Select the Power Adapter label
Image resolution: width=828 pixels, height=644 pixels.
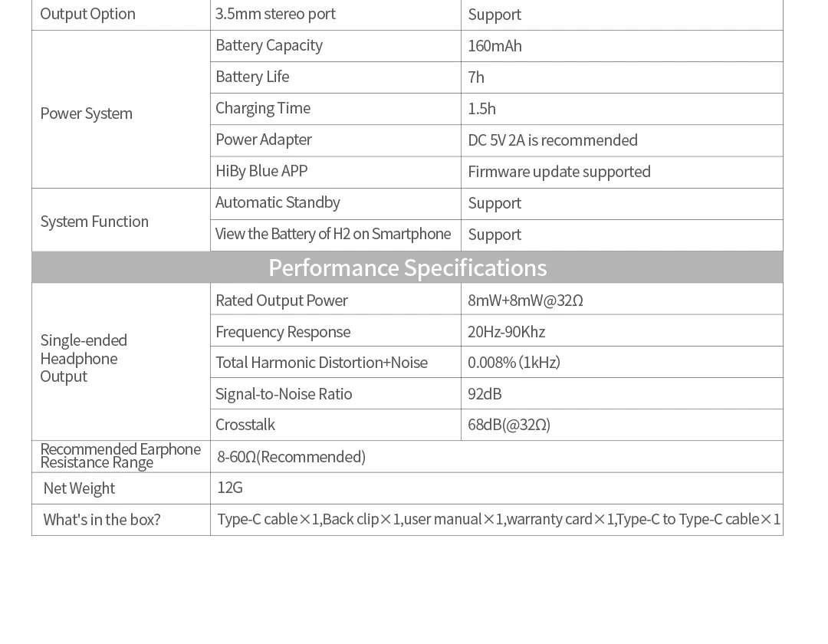(x=264, y=140)
